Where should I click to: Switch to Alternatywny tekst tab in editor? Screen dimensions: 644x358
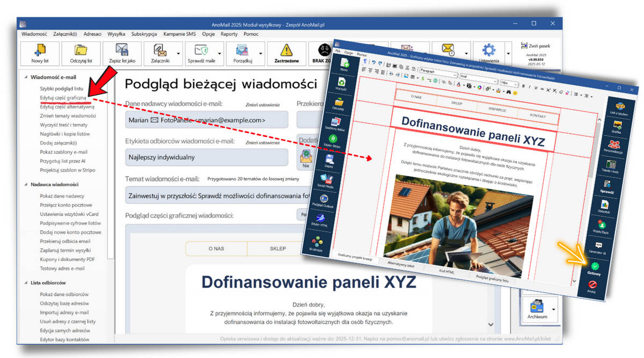[x=401, y=265]
